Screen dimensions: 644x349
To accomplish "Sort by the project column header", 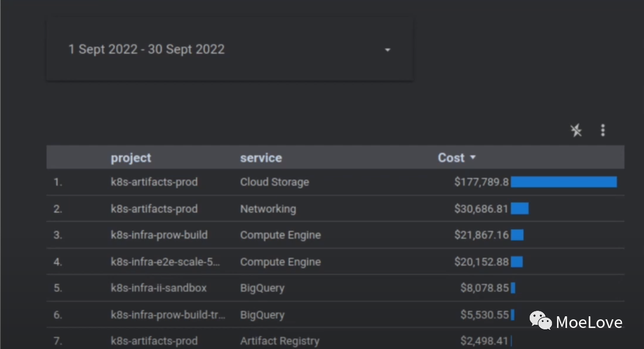I will tap(131, 158).
